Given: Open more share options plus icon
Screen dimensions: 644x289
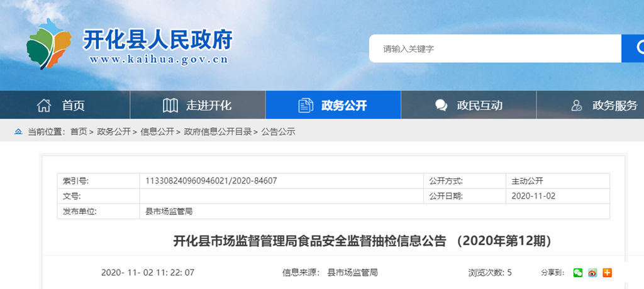Looking at the screenshot, I should 607,273.
